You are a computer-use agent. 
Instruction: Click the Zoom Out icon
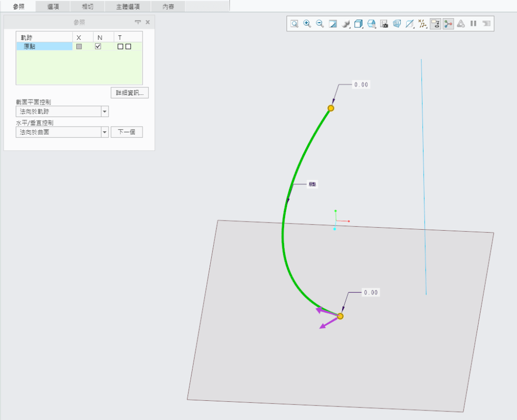320,24
